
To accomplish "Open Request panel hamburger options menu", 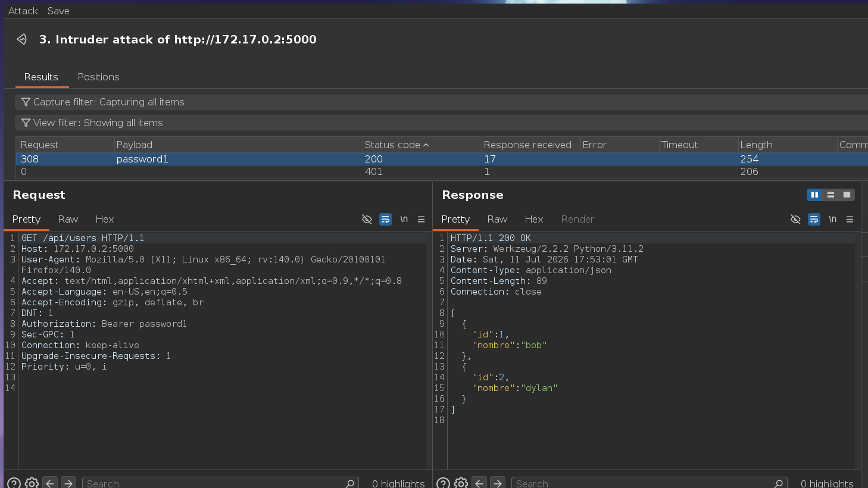I will pos(421,219).
